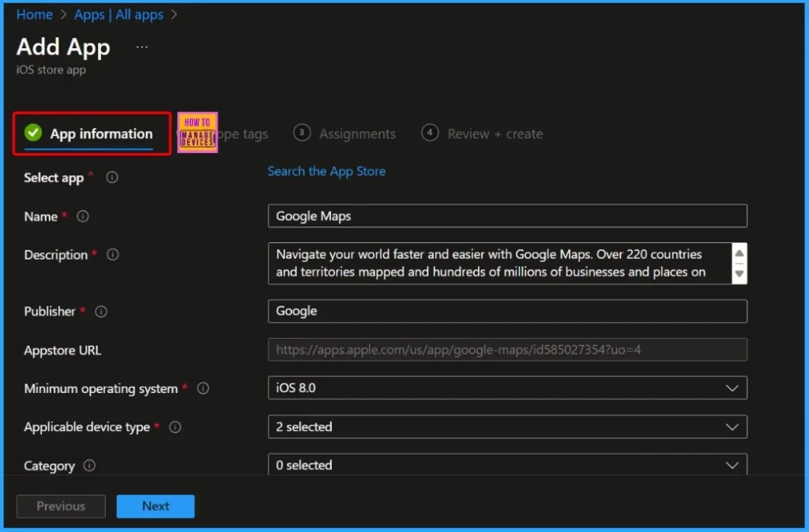Click the Minimum operating system label
The height and width of the screenshot is (532, 809).
click(100, 388)
